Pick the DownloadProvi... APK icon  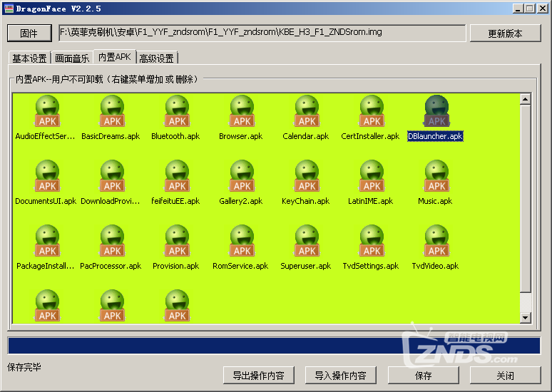(x=112, y=176)
